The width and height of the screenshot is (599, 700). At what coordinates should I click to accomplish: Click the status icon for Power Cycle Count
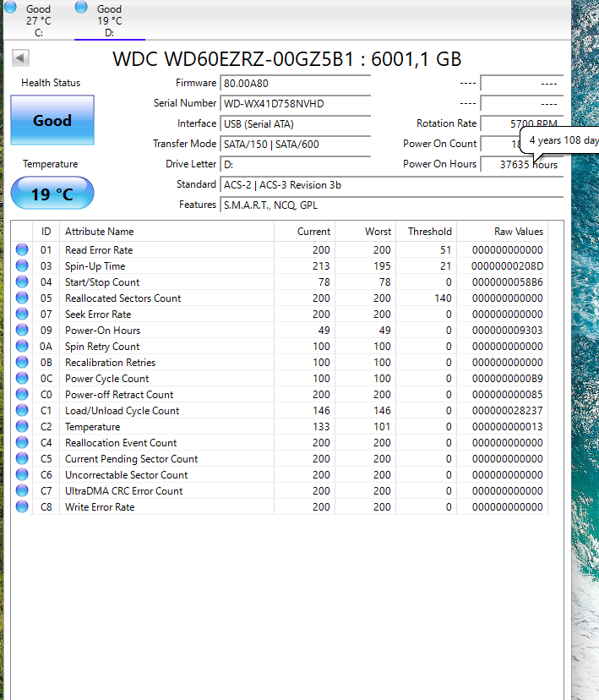point(22,378)
